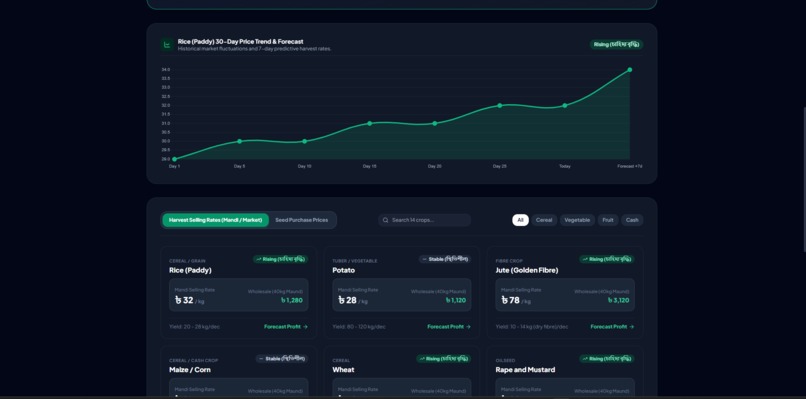
Task: Filter crops by Fruit
Action: (x=608, y=220)
